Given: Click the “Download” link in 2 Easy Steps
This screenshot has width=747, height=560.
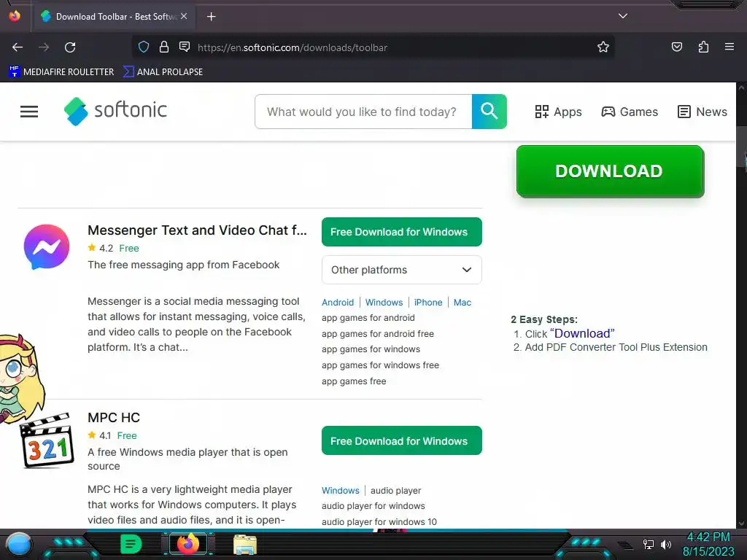Looking at the screenshot, I should click(582, 333).
